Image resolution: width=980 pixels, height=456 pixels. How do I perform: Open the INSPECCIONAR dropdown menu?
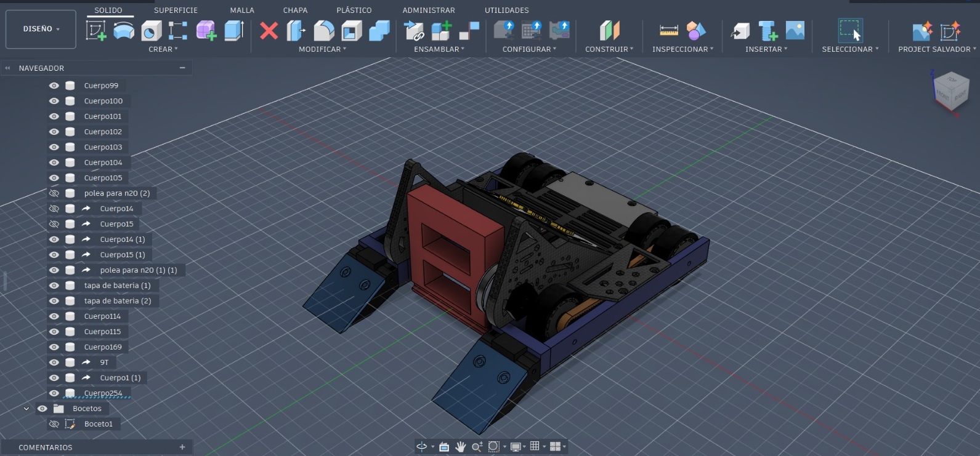pos(683,49)
